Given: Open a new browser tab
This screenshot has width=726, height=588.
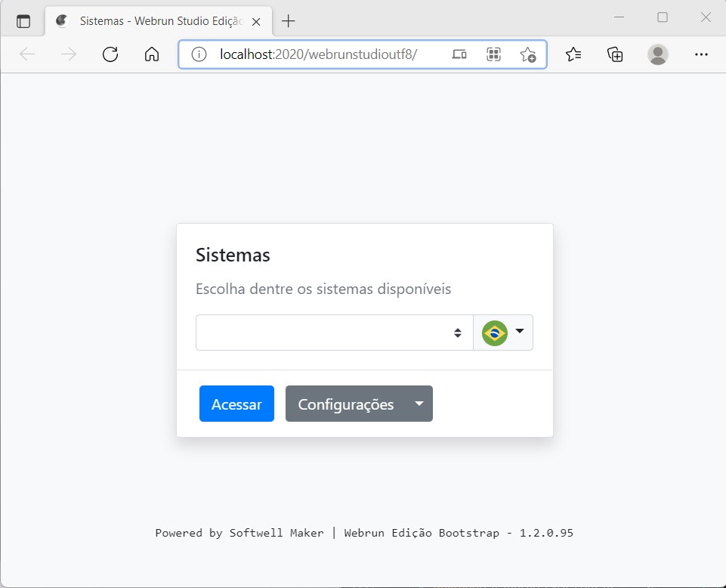Looking at the screenshot, I should tap(288, 21).
